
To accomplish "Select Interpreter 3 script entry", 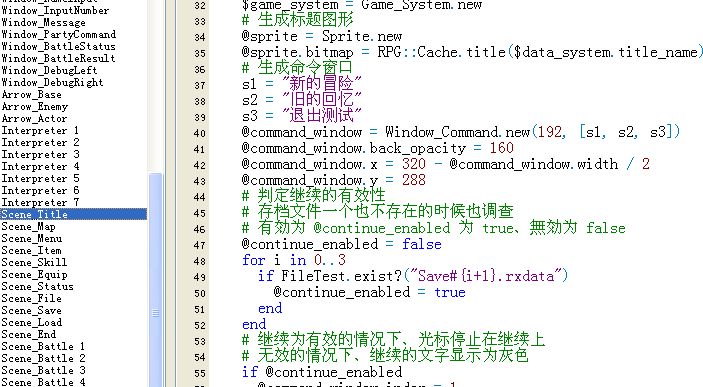I will pos(40,155).
